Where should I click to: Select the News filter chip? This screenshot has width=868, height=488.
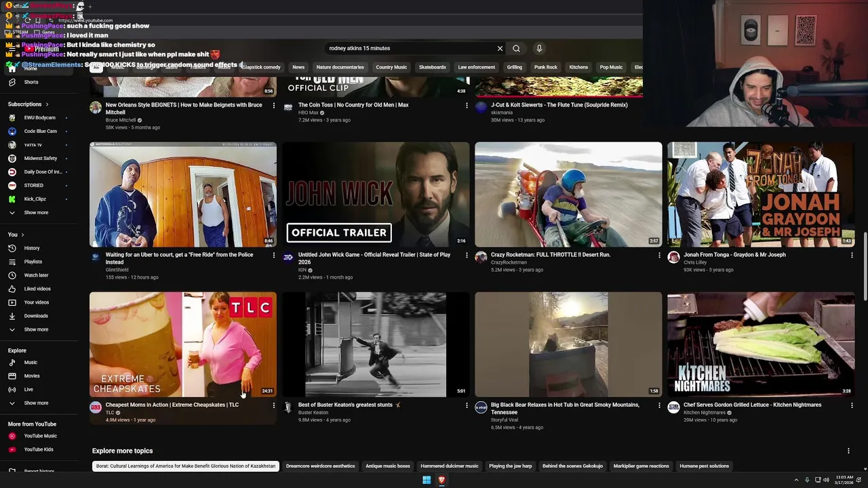tap(298, 67)
